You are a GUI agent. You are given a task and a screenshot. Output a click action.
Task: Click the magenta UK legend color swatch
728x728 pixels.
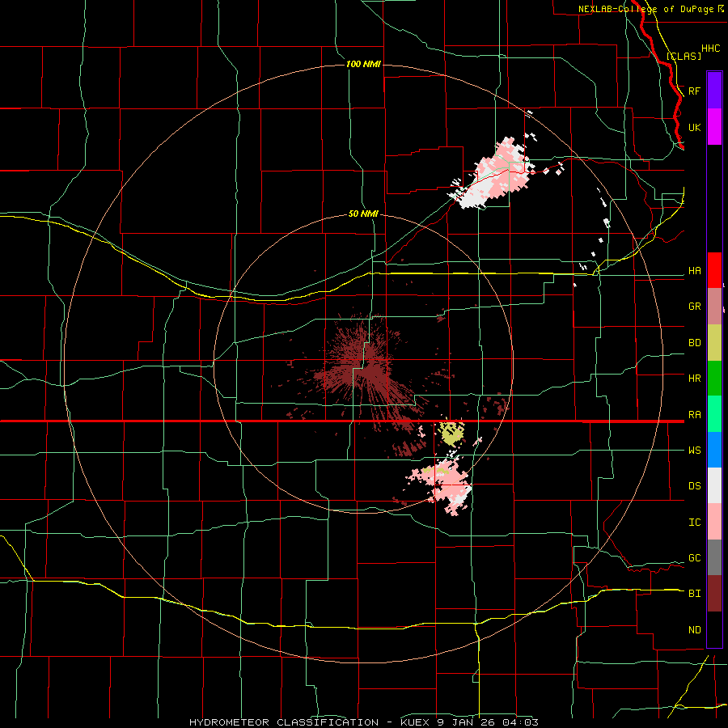[714, 127]
